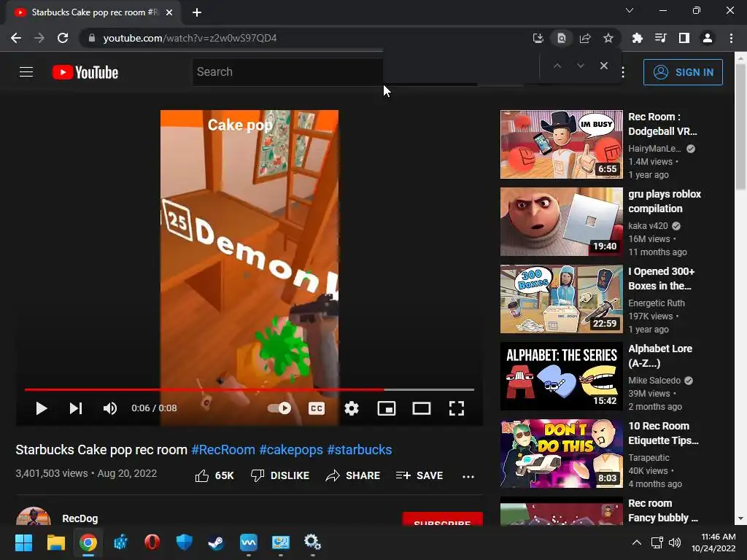Open a new browser tab

[197, 12]
